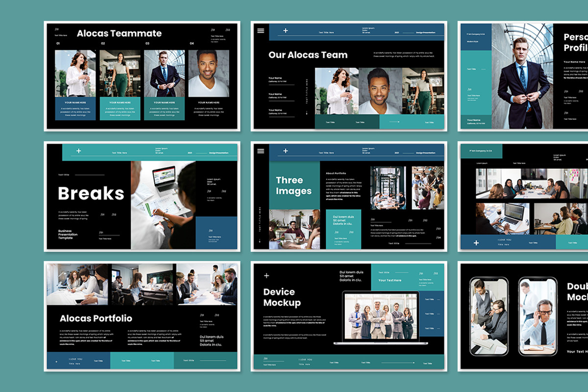The height and width of the screenshot is (392, 588).
Task: Click 'Your Text Here' on Device Mockup slide
Action: tap(390, 280)
